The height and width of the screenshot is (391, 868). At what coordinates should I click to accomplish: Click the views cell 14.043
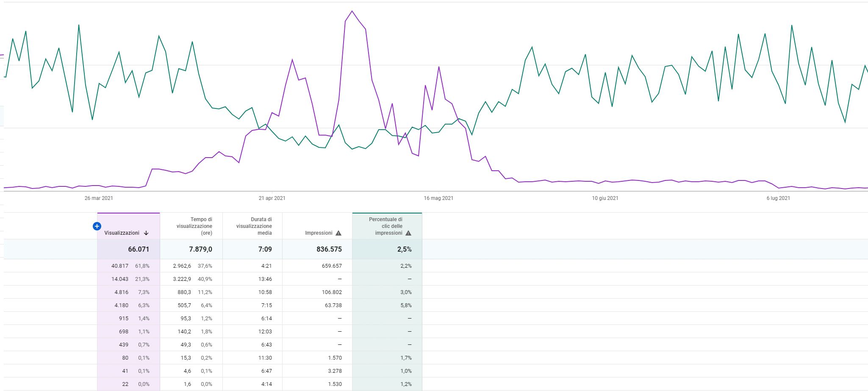pyautogui.click(x=120, y=279)
